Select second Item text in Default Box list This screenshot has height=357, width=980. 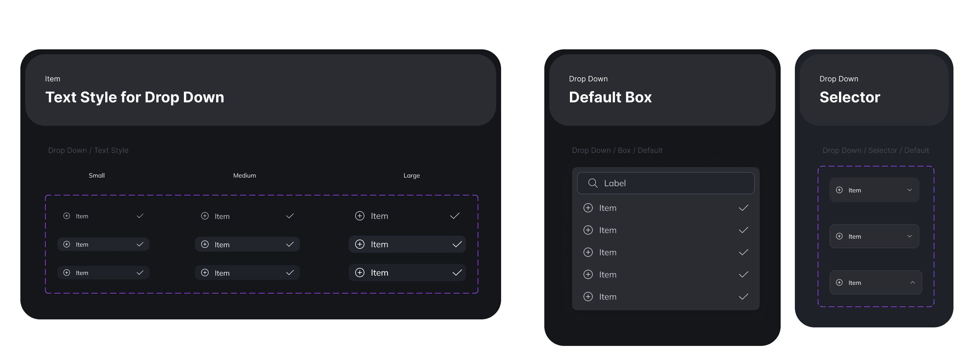coord(608,230)
